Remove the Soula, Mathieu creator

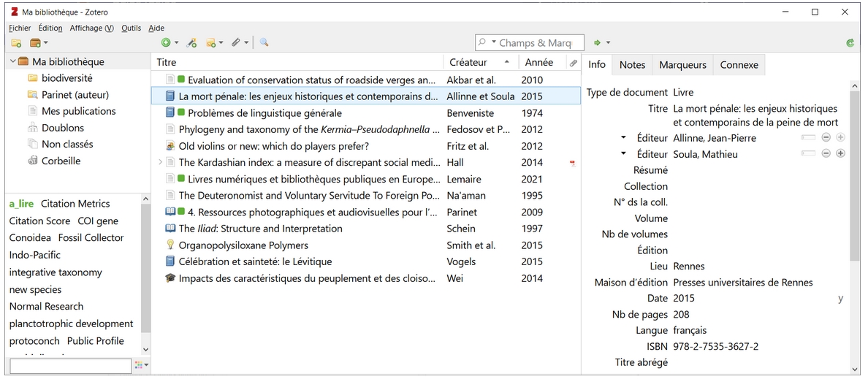coord(826,153)
